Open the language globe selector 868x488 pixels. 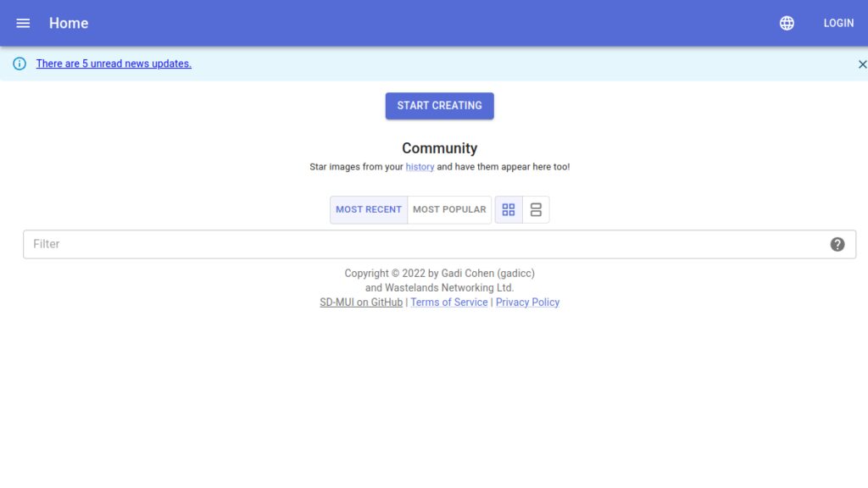pos(787,23)
